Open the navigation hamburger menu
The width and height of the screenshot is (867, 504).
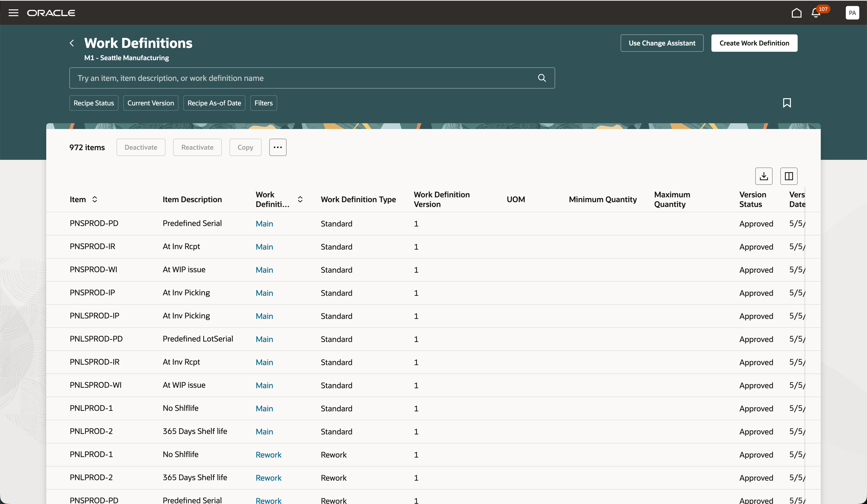coord(13,12)
